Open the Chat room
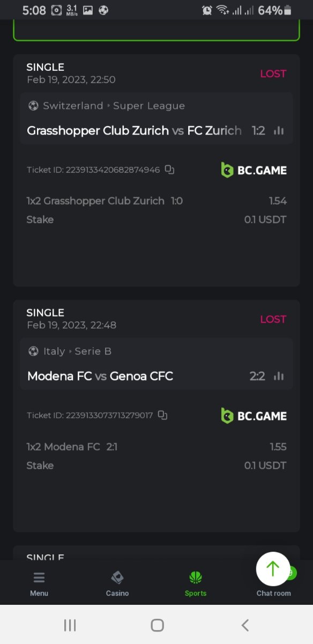This screenshot has width=313, height=644. click(x=273, y=593)
